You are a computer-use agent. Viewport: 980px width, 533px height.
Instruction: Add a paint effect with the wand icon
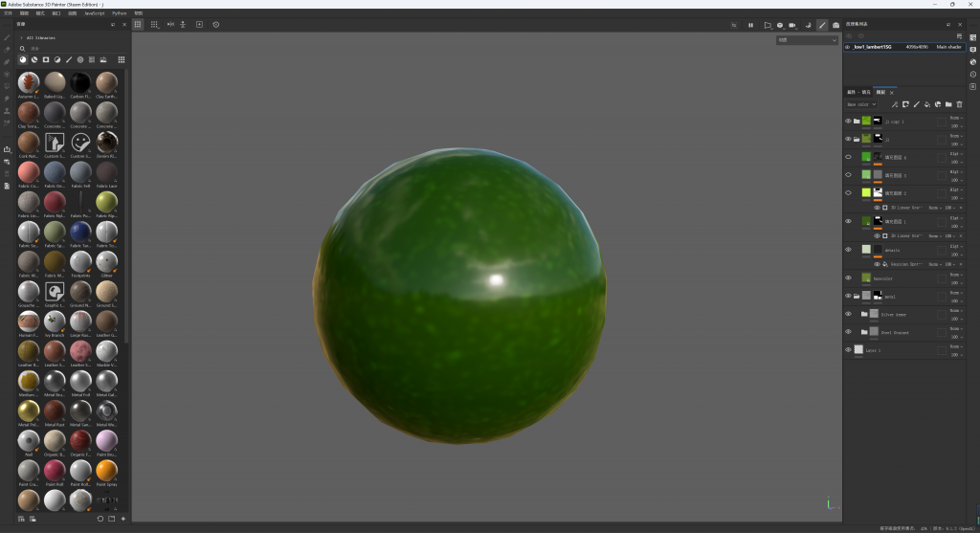895,104
